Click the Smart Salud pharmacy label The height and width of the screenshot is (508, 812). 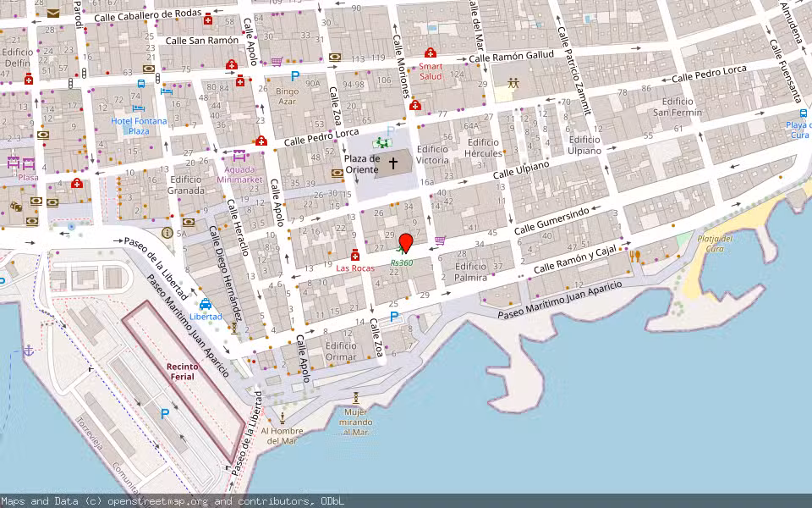coord(431,71)
